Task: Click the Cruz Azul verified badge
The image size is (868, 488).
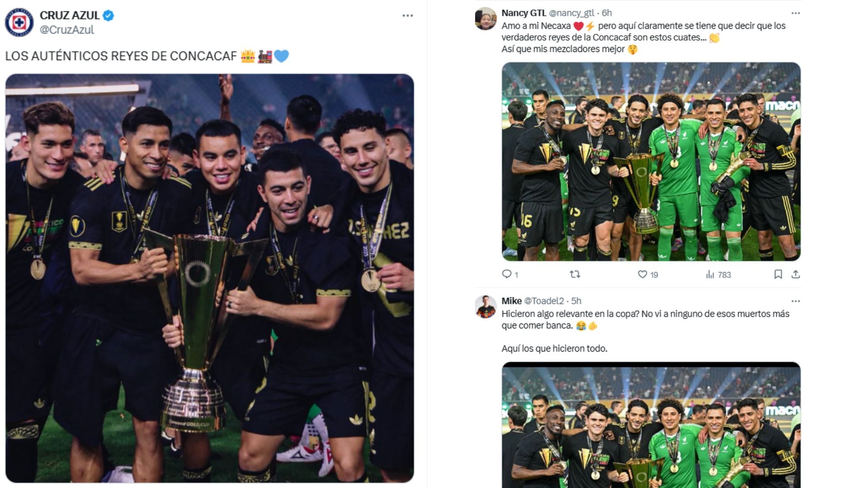Action: tap(108, 15)
